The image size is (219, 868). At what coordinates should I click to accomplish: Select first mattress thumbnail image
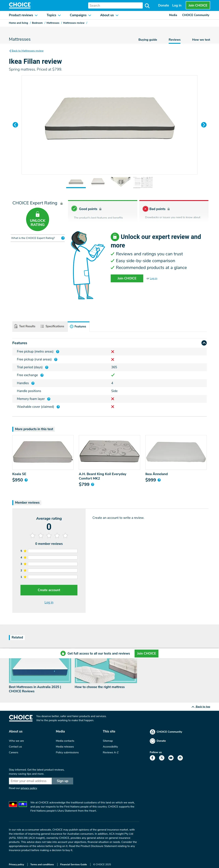76,182
